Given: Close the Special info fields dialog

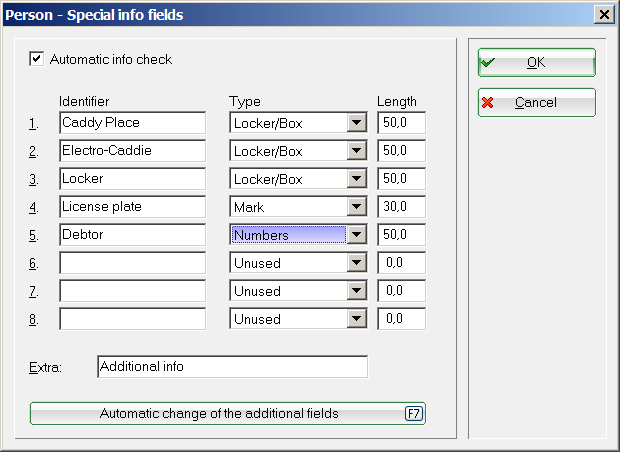Looking at the screenshot, I should coord(603,14).
